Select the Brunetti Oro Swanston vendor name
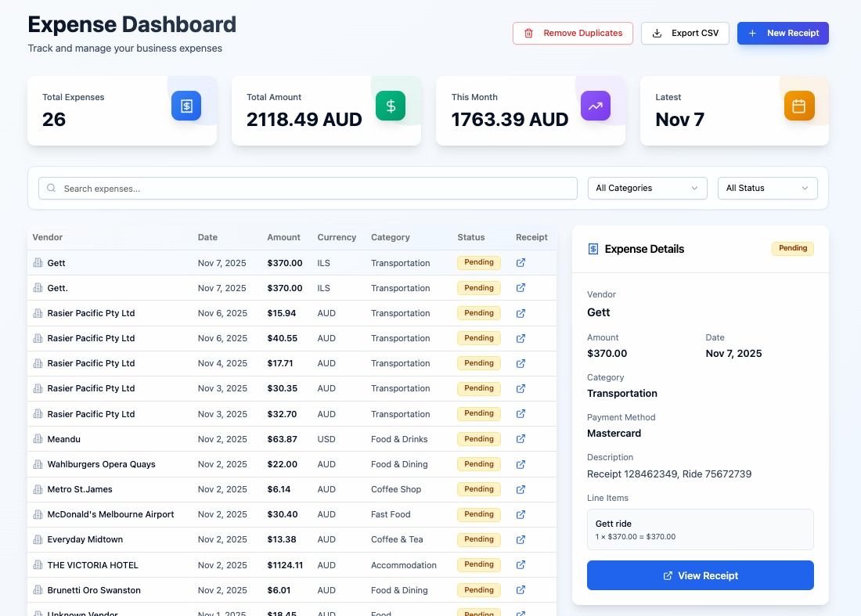The height and width of the screenshot is (616, 861). 94,590
